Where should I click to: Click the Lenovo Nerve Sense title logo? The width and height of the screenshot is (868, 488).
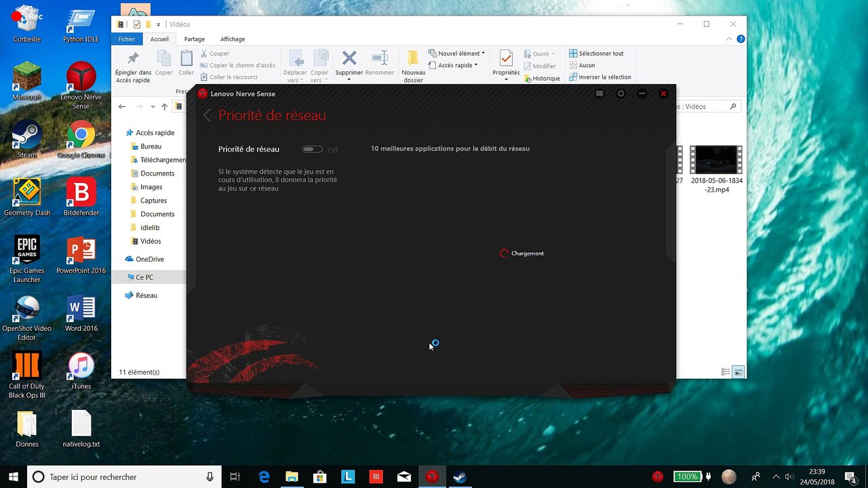tap(202, 94)
